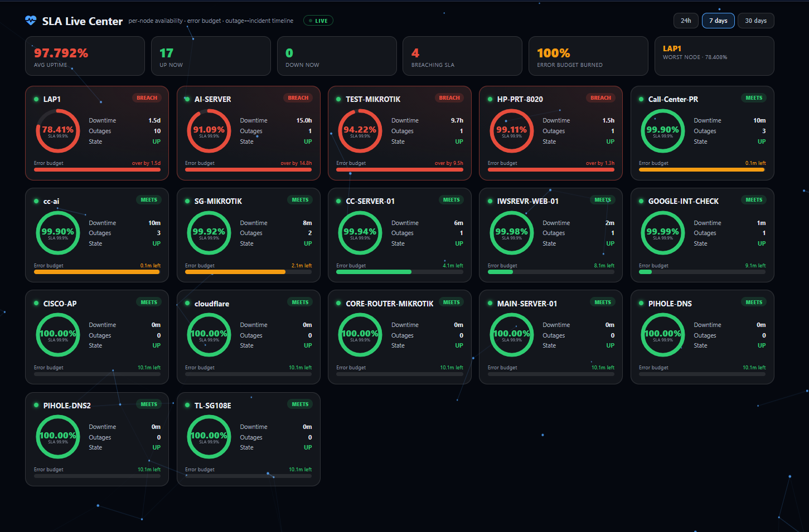Click the 97.792% AVG UPTIME value
This screenshot has width=809, height=532.
point(61,53)
